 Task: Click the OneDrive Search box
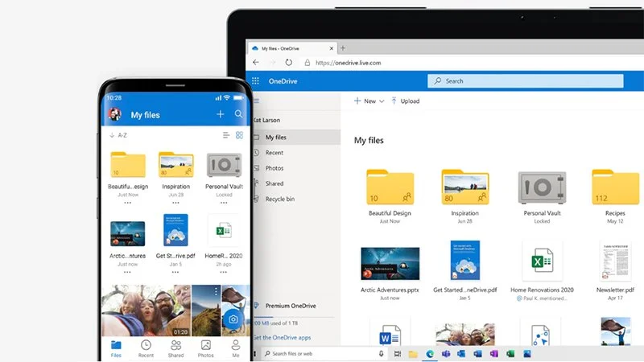(526, 81)
